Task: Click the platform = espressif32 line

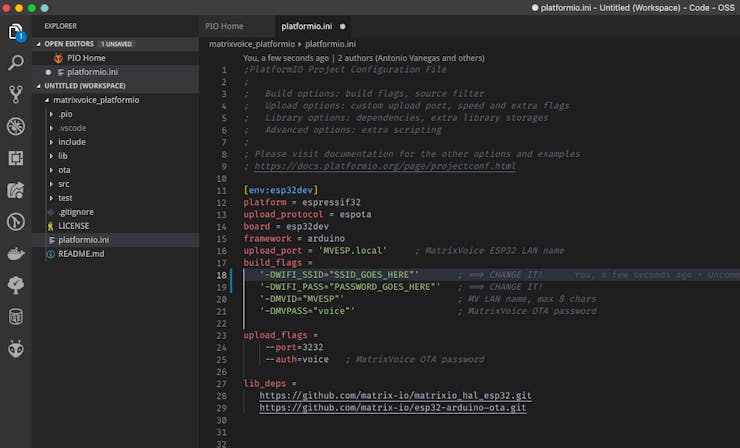Action: [302, 202]
